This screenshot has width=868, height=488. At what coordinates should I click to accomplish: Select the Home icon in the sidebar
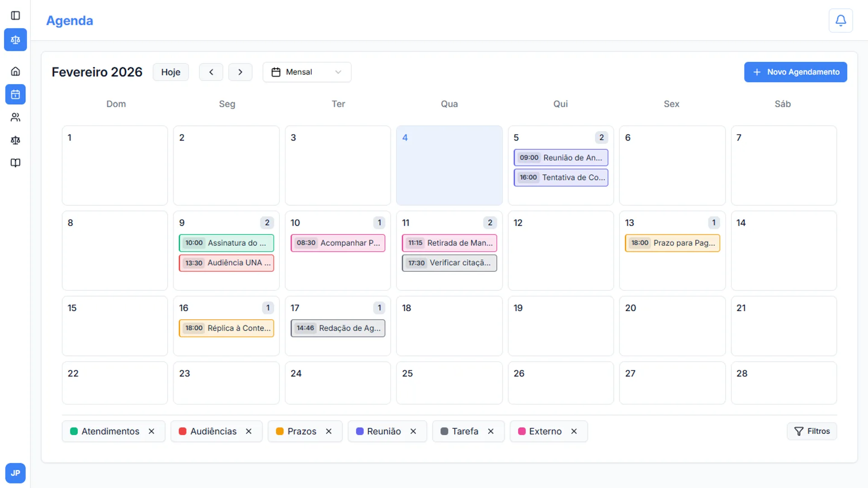(15, 71)
